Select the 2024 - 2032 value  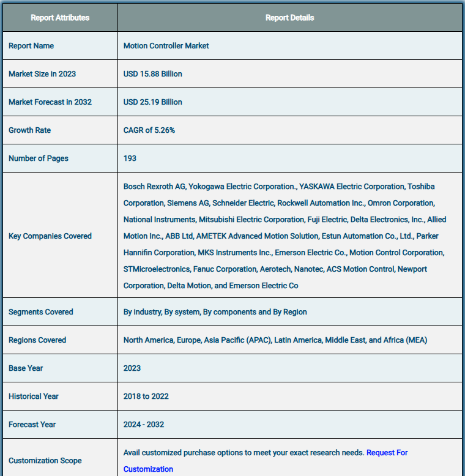pyautogui.click(x=144, y=425)
